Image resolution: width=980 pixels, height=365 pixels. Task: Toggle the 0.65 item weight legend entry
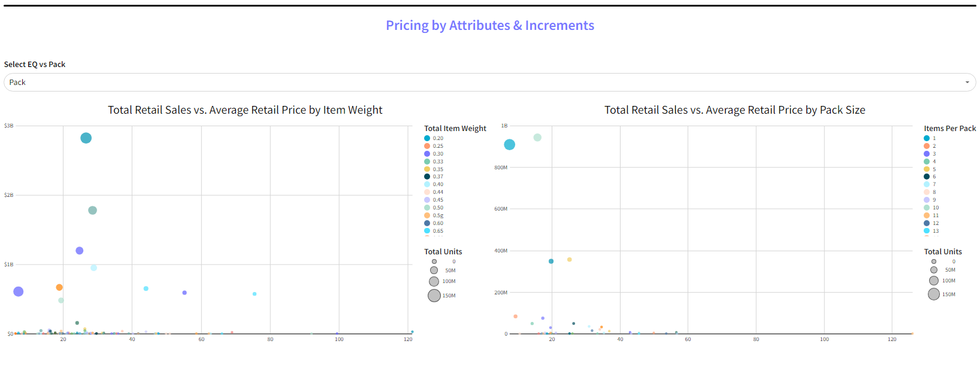[438, 231]
